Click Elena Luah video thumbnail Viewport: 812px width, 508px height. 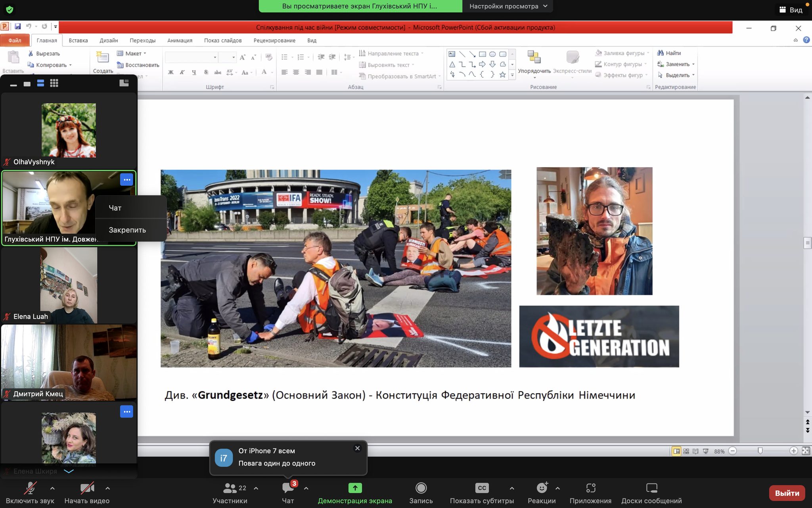pos(69,285)
